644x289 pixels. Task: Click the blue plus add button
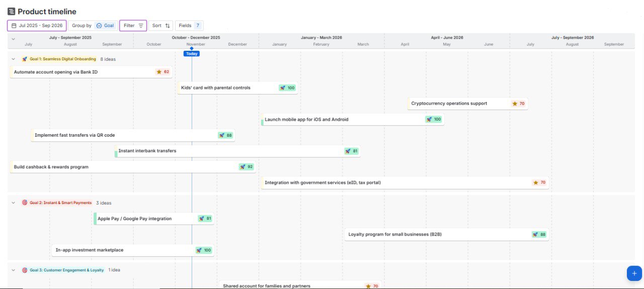(x=634, y=273)
